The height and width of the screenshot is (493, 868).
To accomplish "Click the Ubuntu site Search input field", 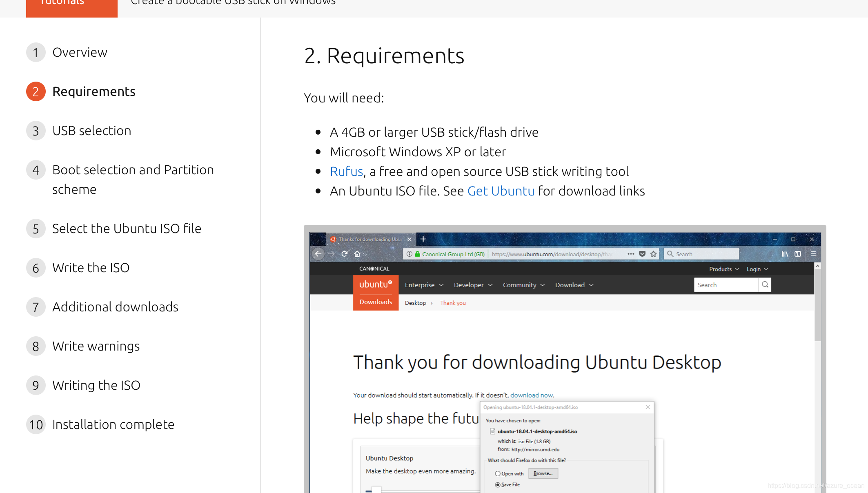I will click(726, 285).
